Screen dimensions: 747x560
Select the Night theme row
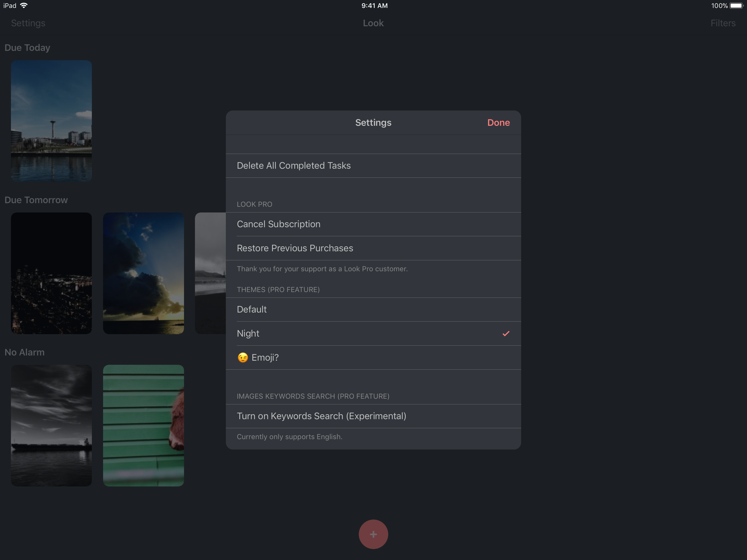click(x=373, y=333)
